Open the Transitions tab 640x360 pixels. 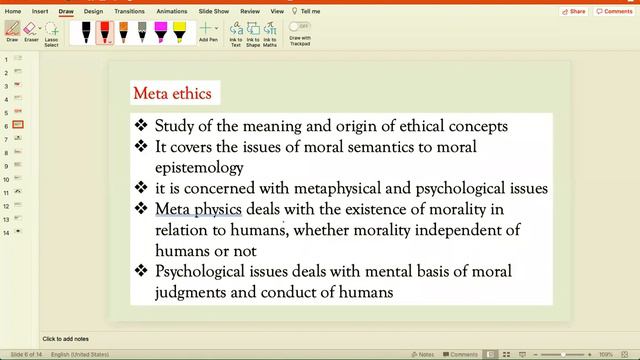pos(129,11)
